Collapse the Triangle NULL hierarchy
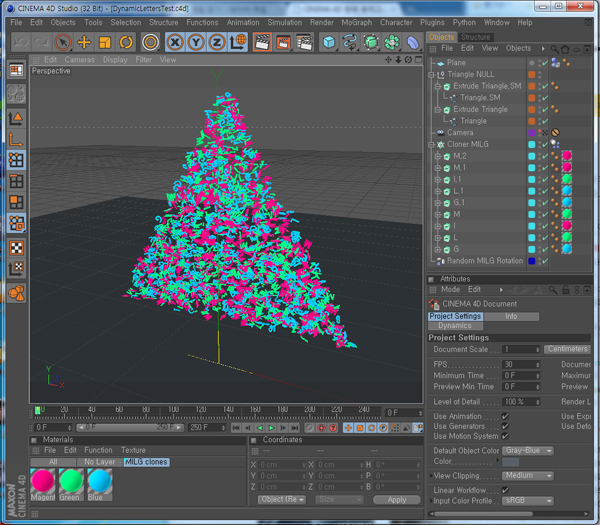The image size is (600, 525). (431, 75)
